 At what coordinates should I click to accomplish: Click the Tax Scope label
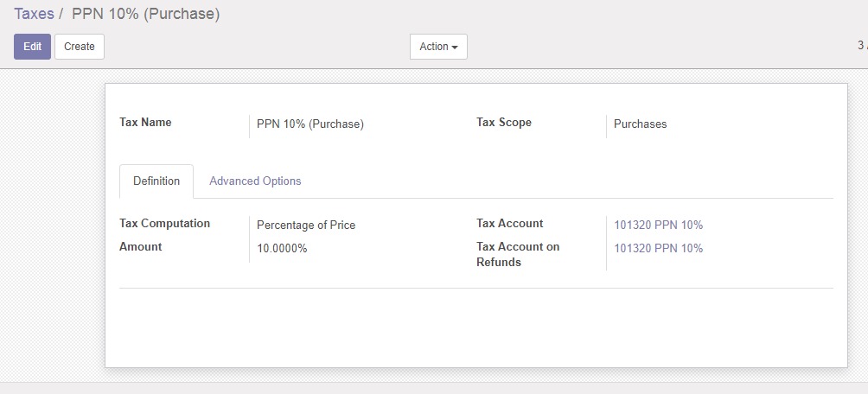(x=504, y=123)
